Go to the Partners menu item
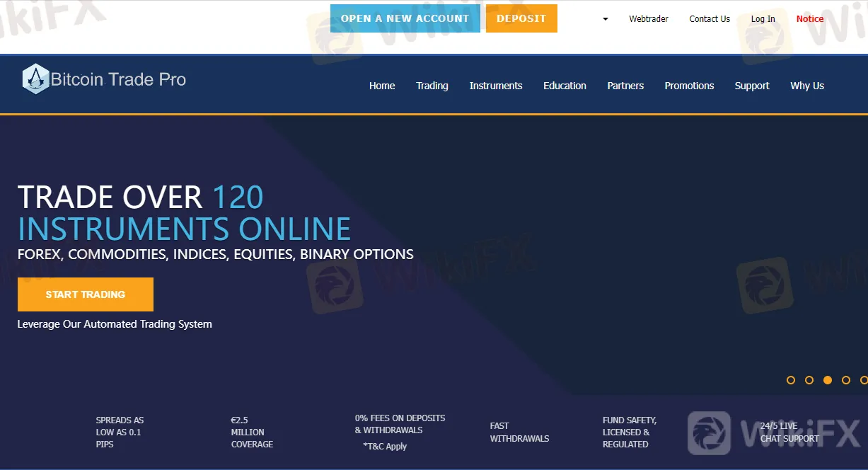 625,86
